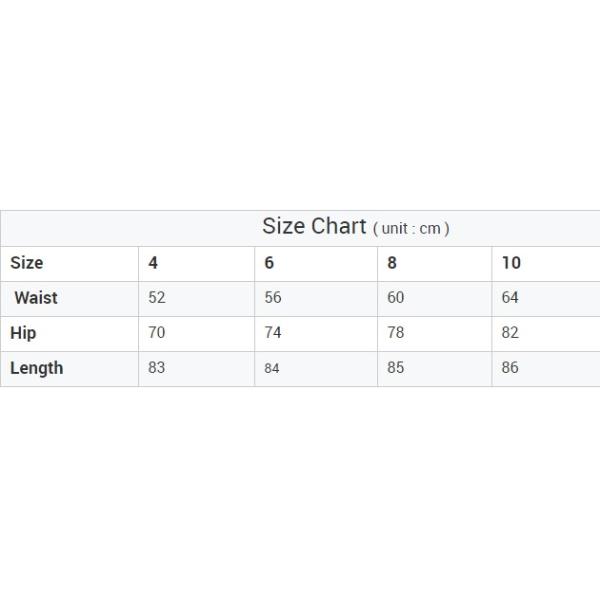This screenshot has height=600, width=600.
Task: Select size 8 column header
Action: coord(392,263)
